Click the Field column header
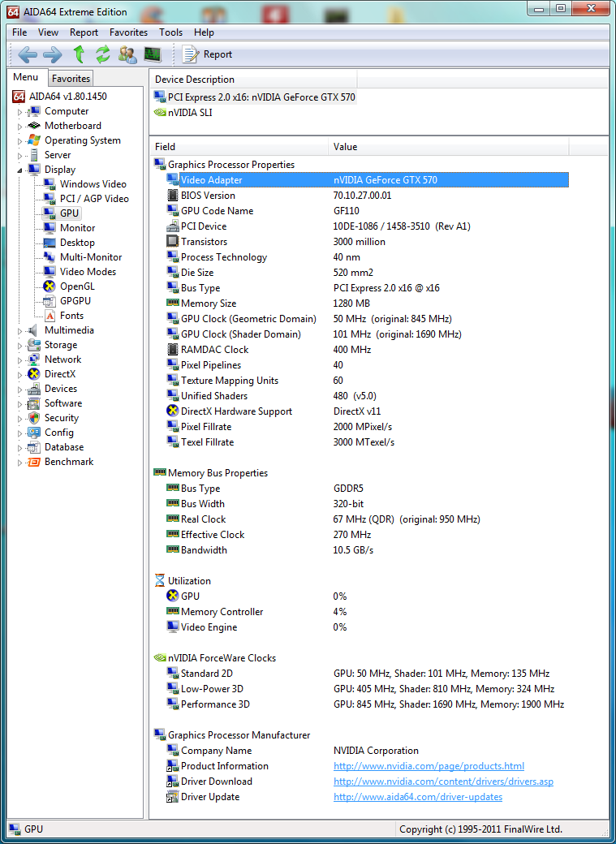 coord(239,146)
